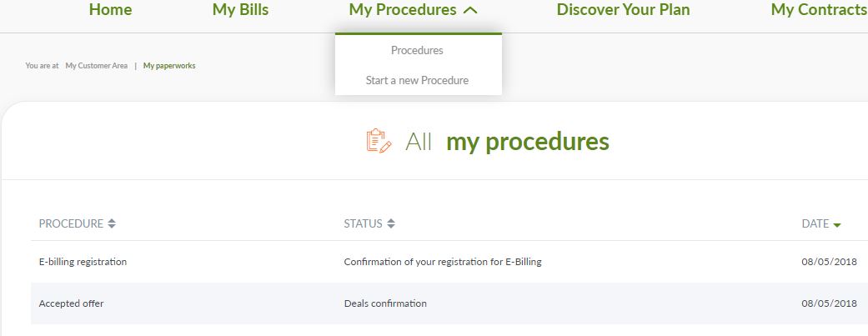Image resolution: width=868 pixels, height=336 pixels.
Task: Open the My Bills section
Action: 240,10
